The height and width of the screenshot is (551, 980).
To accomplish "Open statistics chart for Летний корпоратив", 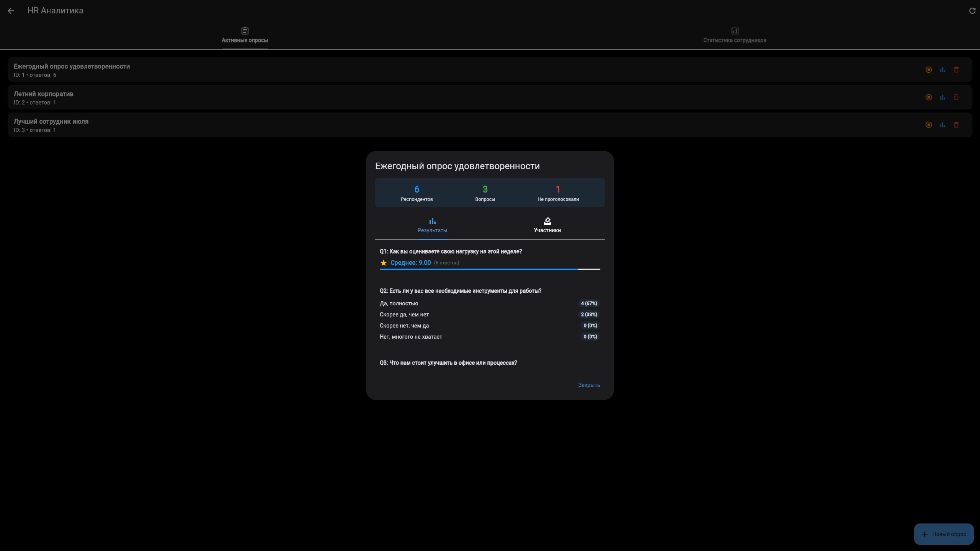I will (x=942, y=97).
